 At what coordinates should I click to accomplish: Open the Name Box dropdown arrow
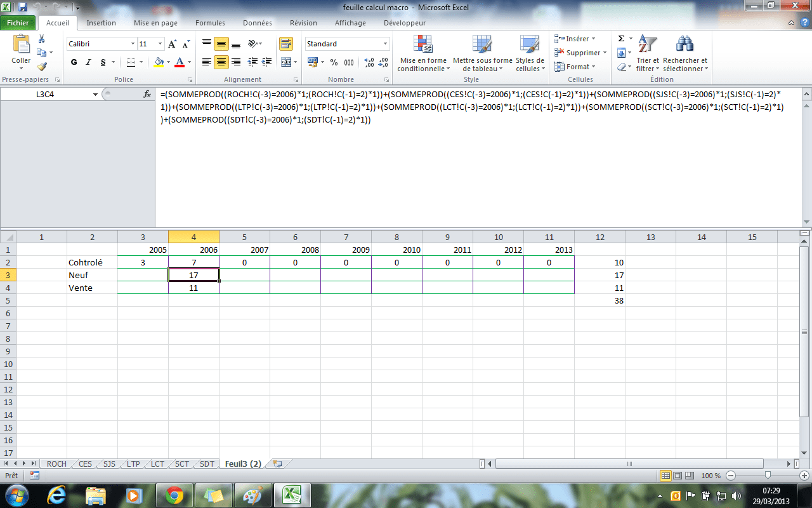tap(96, 94)
